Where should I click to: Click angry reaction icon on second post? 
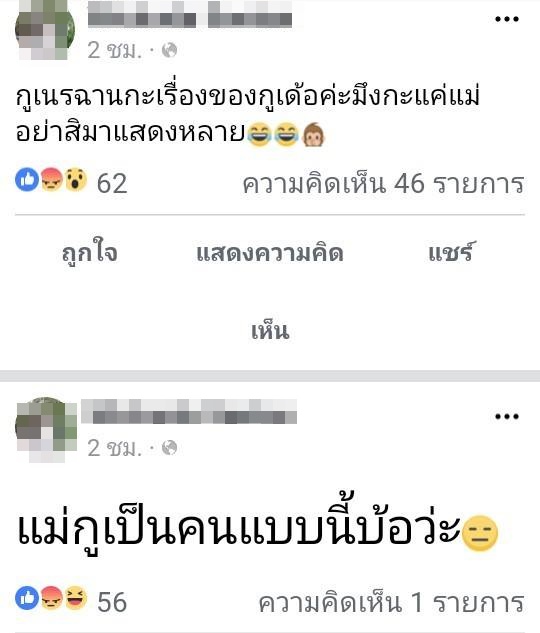[x=52, y=598]
